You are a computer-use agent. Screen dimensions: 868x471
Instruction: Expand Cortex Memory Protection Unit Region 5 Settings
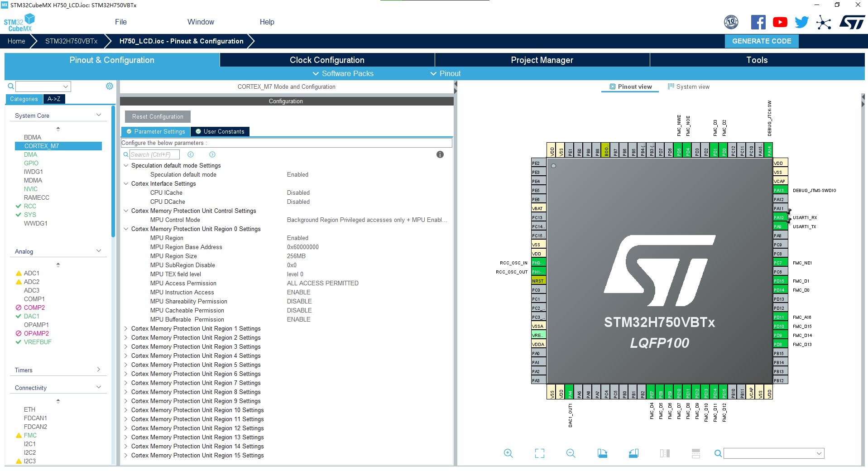coord(126,365)
